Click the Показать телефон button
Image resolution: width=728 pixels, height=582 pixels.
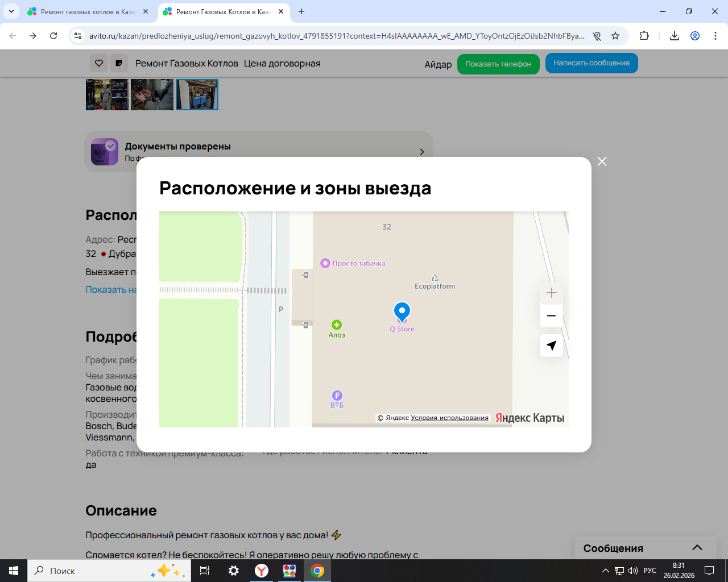click(x=498, y=64)
